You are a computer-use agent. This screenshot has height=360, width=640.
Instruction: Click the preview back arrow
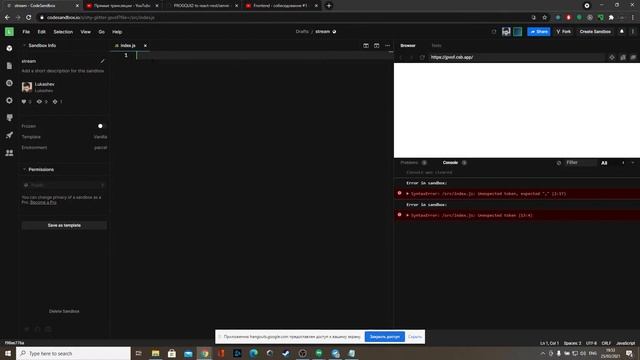pyautogui.click(x=401, y=58)
